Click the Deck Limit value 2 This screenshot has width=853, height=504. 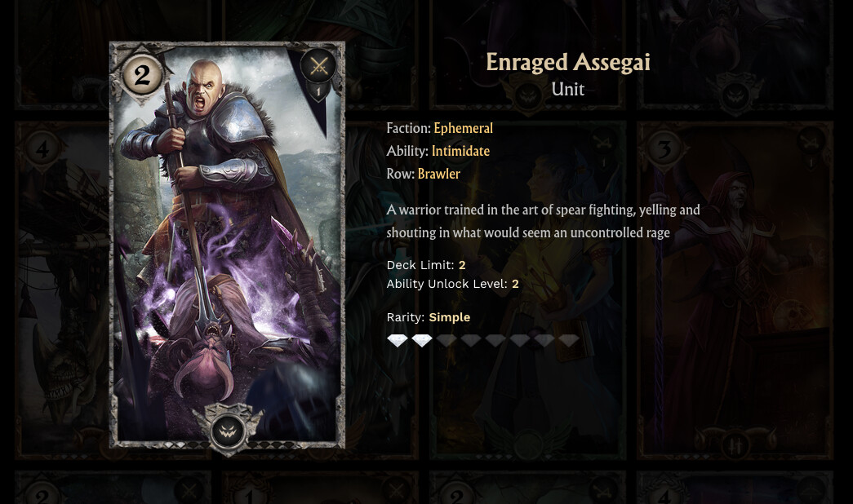pos(462,265)
